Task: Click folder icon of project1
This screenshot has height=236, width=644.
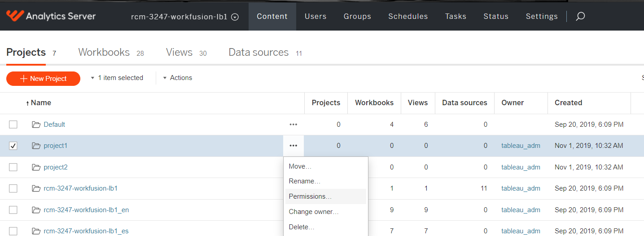Action: tap(36, 146)
